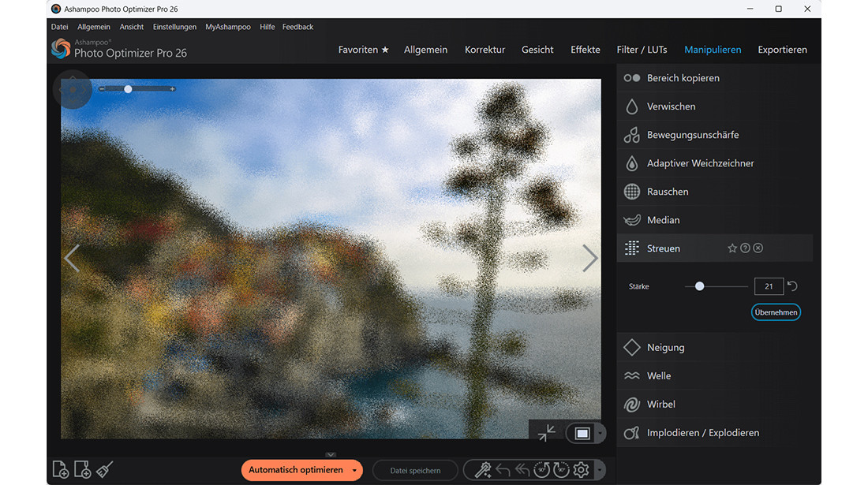
Task: Rotate image 90 degrees right
Action: pos(561,470)
